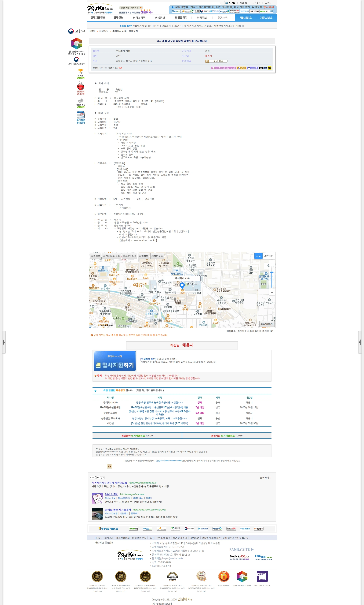Screen dimensions: 364x605
Task: Open 인기순위 menu
Action: (x=222, y=18)
